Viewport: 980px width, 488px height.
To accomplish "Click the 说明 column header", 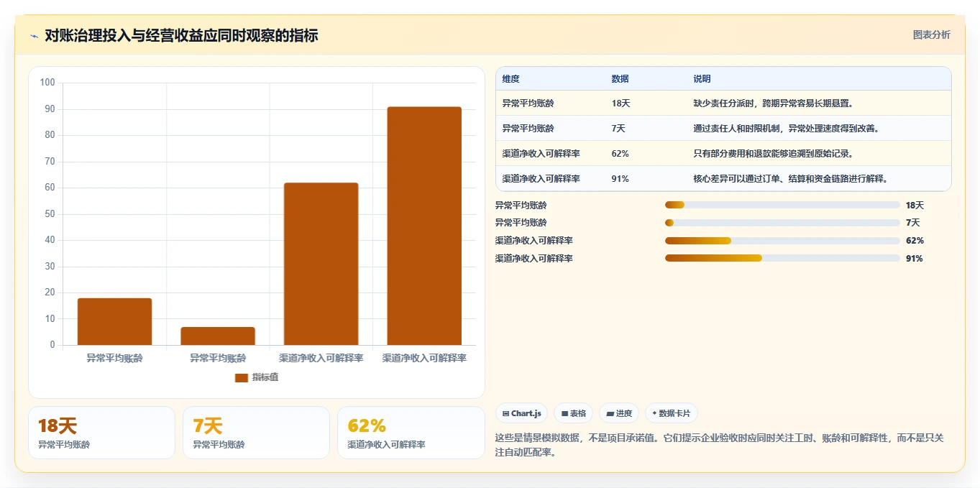I will click(702, 79).
